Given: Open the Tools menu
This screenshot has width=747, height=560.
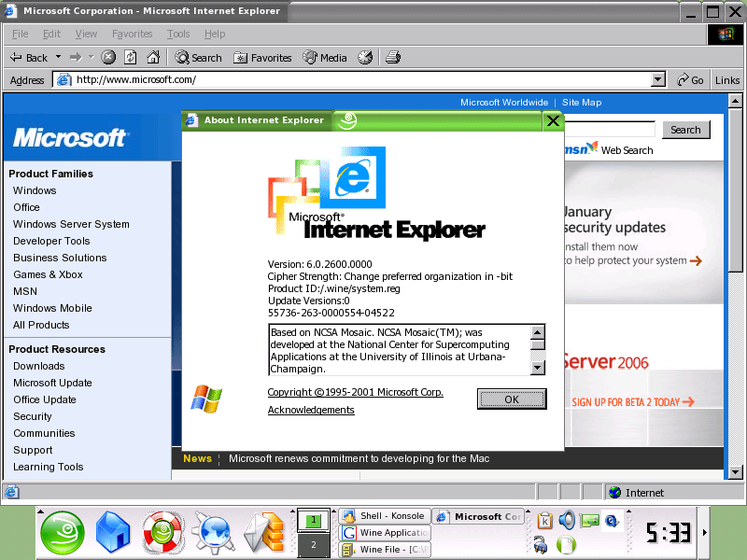Looking at the screenshot, I should 178,34.
